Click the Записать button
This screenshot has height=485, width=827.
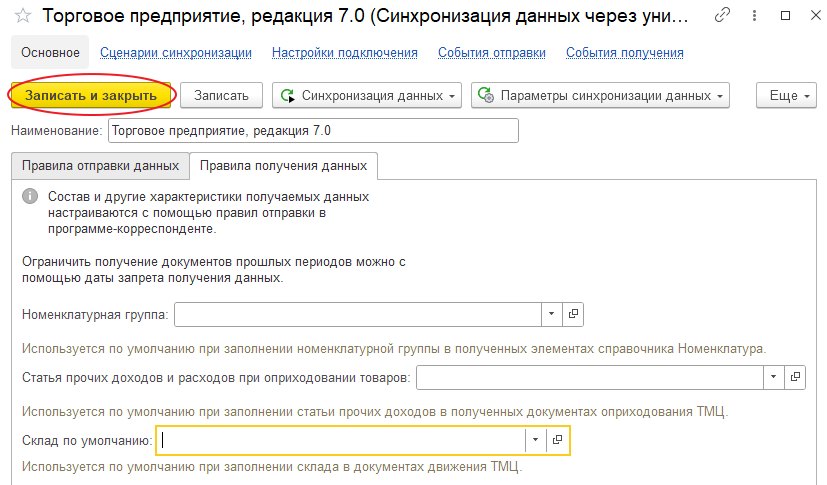(221, 95)
